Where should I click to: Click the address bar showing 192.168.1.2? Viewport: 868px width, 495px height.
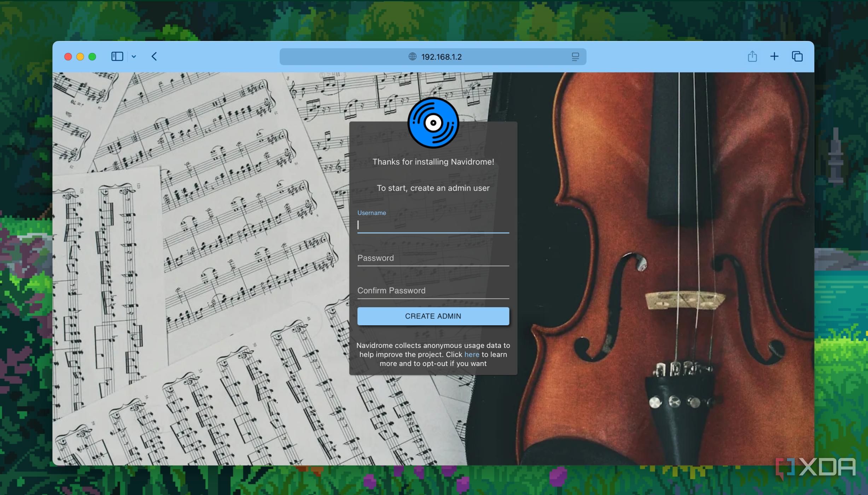coord(433,57)
